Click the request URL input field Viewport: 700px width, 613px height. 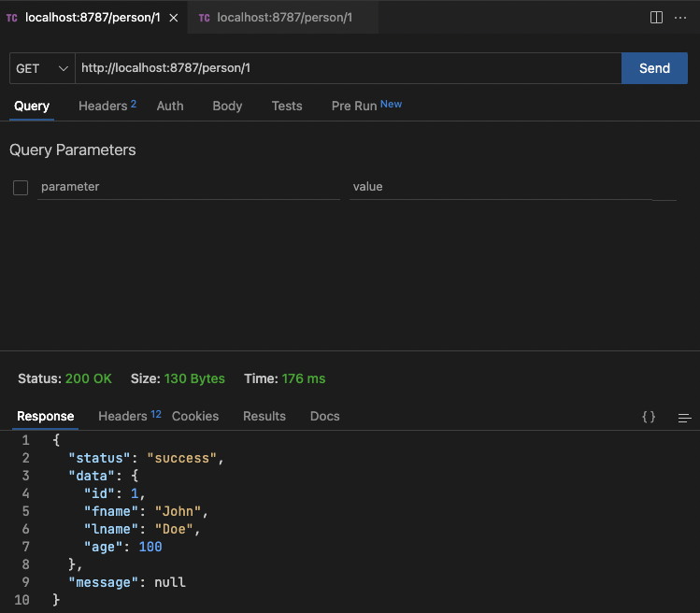[x=348, y=68]
